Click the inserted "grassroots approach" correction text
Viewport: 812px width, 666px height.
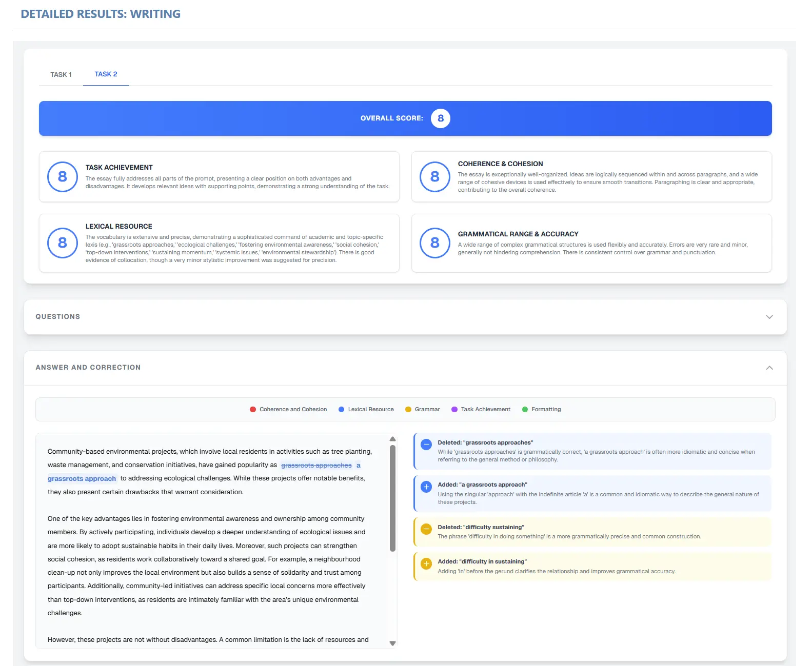(x=82, y=479)
